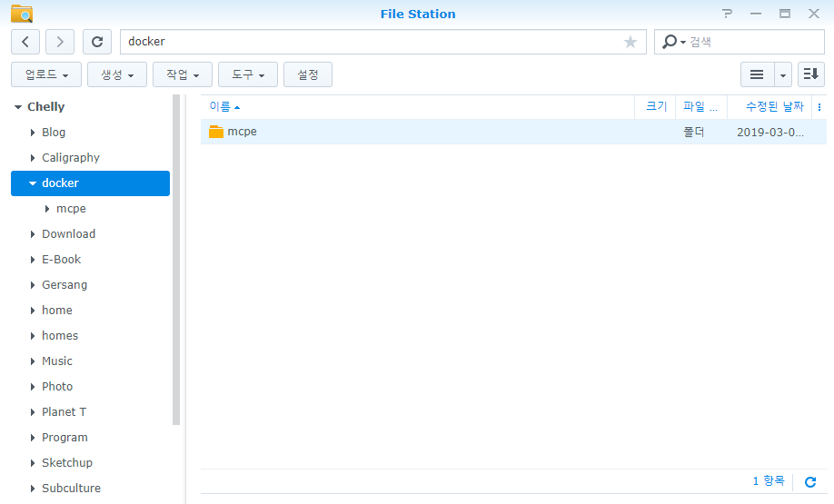Expand the Blog folder arrow
Viewport: 834px width, 504px height.
point(33,133)
